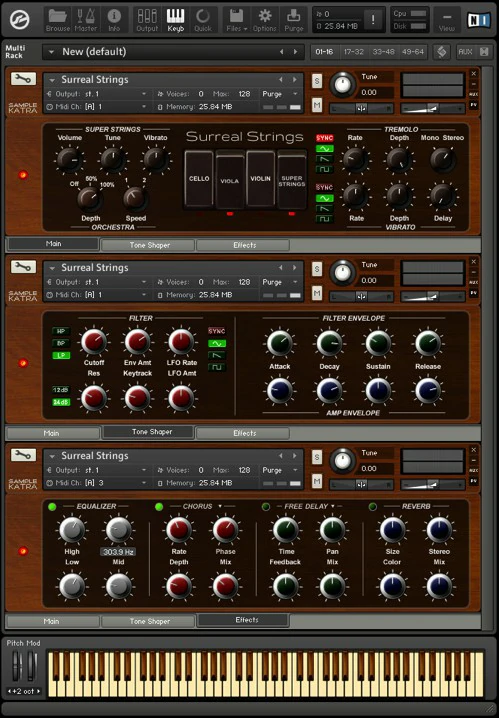Screen dimensions: 499x718
Task: Mute the second Surreal Strings instrument
Action: 317,293
